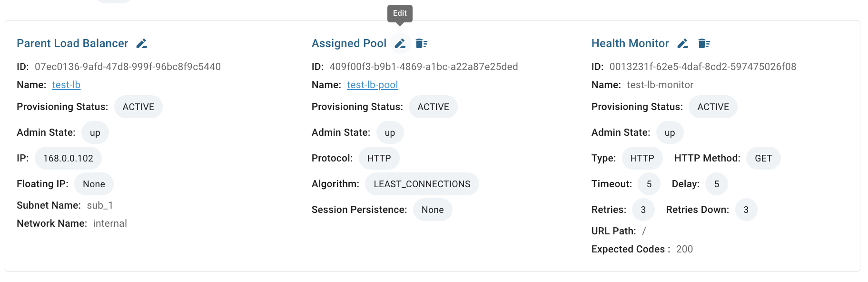This screenshot has width=868, height=282.
Task: Click the Floating IP None chip
Action: (x=94, y=184)
